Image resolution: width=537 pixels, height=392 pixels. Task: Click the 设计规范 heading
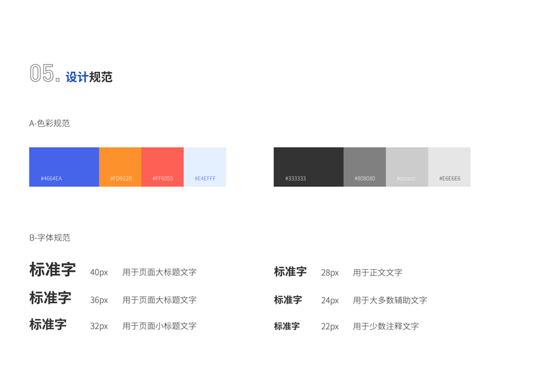tap(89, 77)
